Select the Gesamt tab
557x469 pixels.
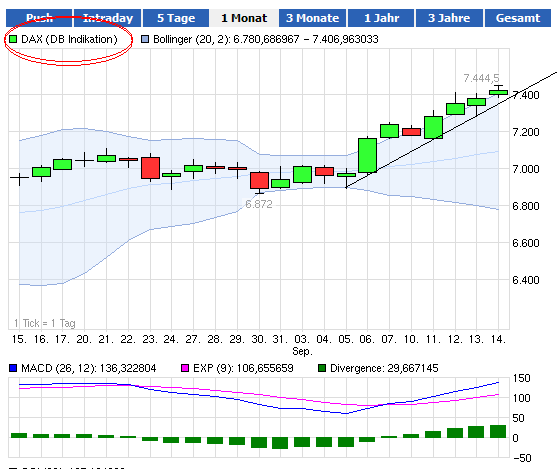pyautogui.click(x=518, y=18)
